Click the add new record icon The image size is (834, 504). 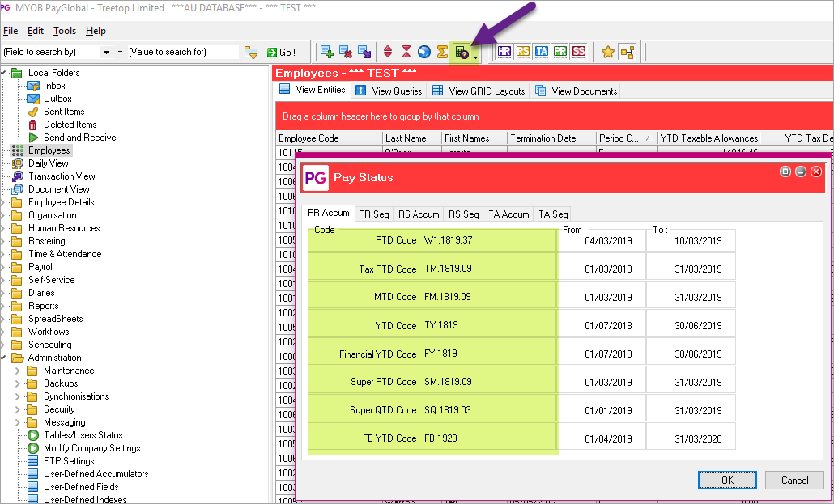pos(327,52)
